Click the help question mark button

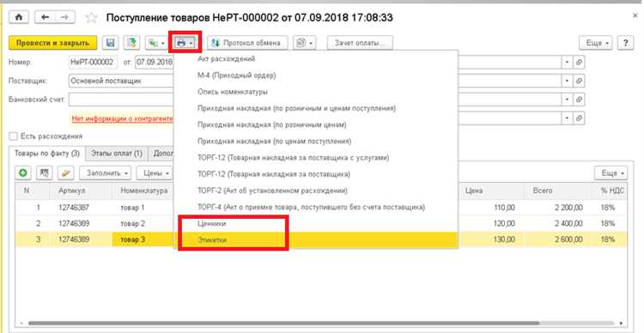click(x=625, y=43)
